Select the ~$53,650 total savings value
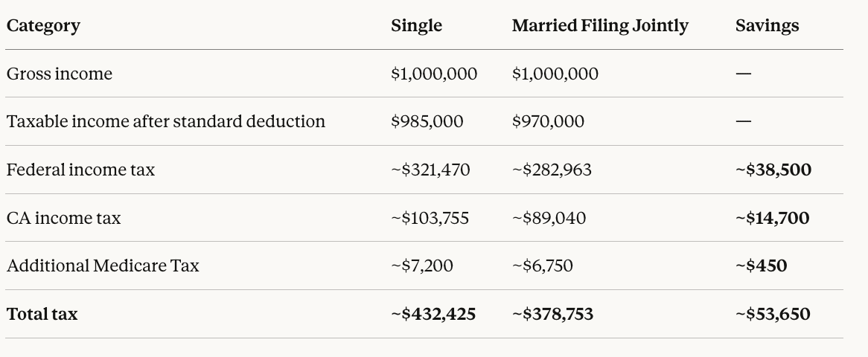The image size is (868, 357). pos(773,314)
